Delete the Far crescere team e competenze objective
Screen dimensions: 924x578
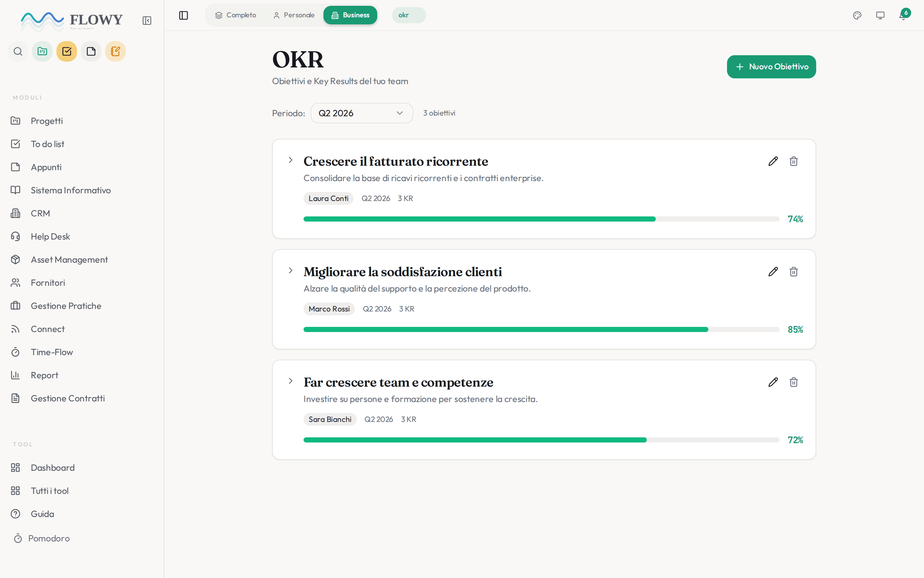(x=793, y=382)
